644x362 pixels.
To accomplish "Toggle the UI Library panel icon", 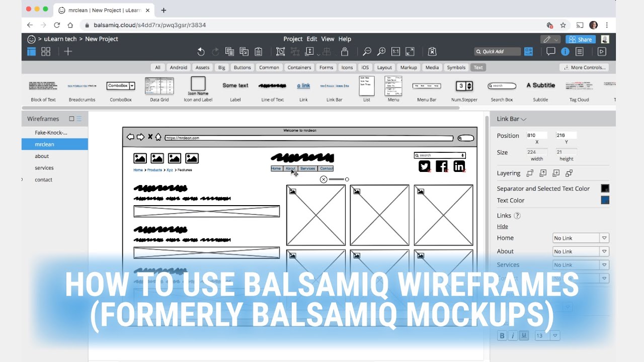I will click(x=528, y=51).
